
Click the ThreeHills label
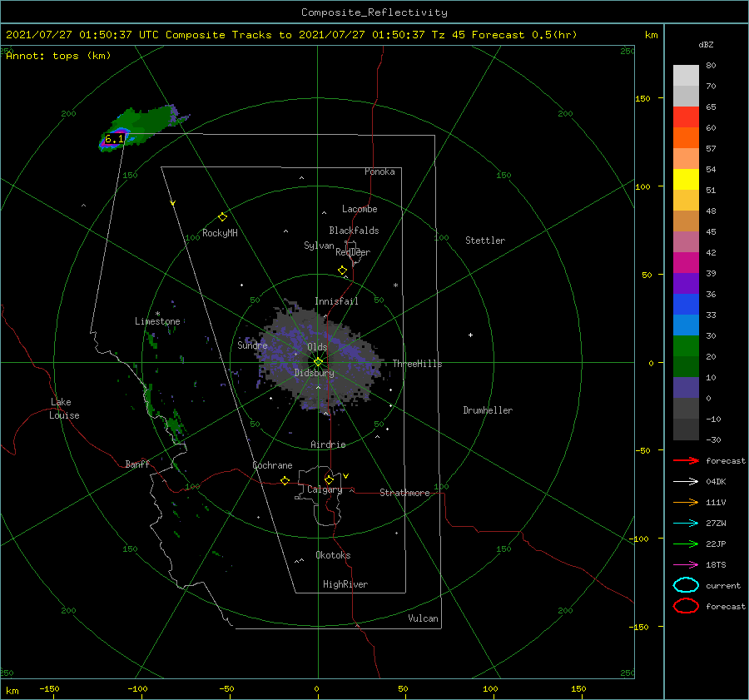[x=418, y=364]
